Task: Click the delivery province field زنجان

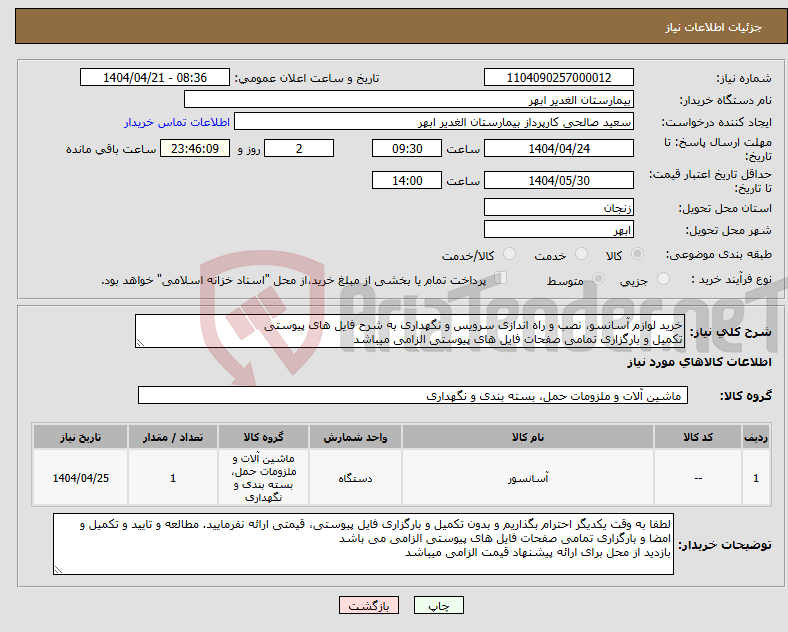Action: pos(559,207)
